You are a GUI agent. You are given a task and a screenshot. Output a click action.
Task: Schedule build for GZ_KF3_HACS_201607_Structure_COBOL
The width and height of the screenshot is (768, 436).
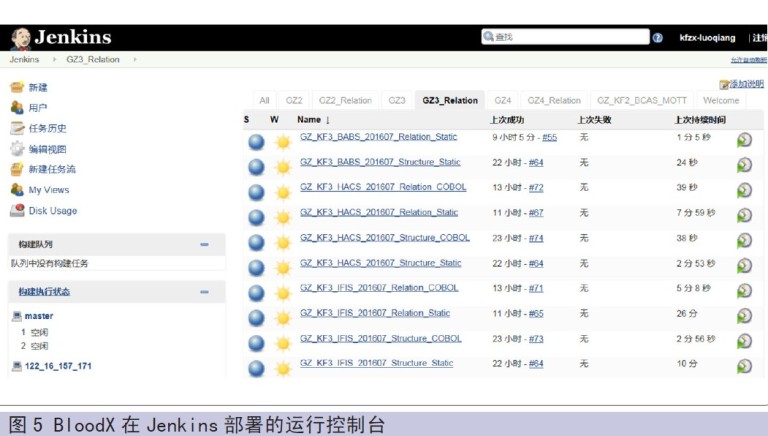[744, 241]
